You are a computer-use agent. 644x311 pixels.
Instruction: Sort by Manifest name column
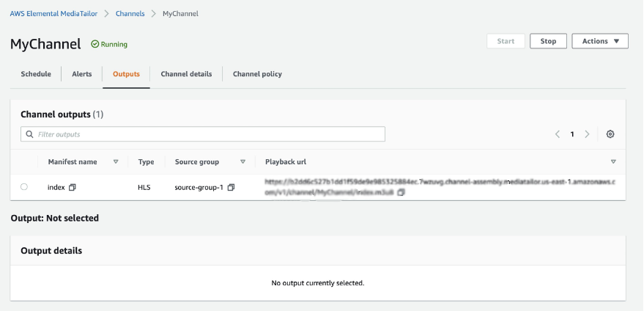coord(116,161)
